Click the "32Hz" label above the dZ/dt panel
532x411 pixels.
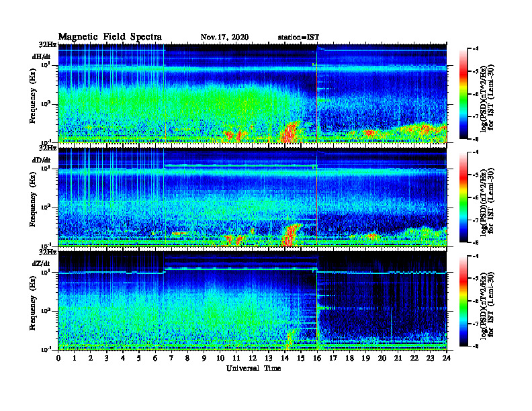[48, 252]
